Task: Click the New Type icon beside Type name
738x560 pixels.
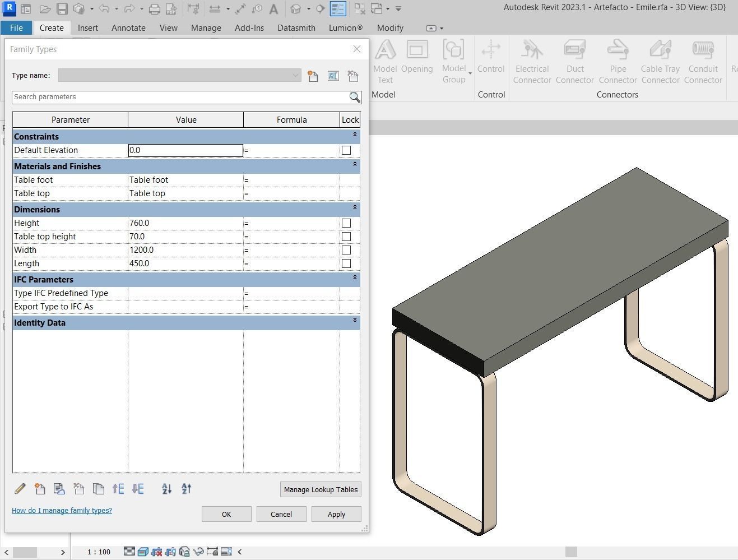Action: click(313, 76)
